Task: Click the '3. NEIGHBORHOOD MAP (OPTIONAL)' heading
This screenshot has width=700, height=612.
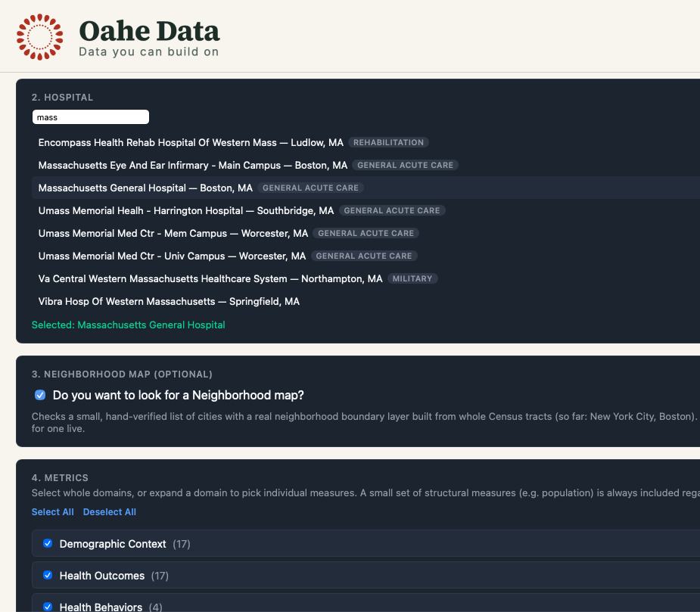Action: pos(122,374)
